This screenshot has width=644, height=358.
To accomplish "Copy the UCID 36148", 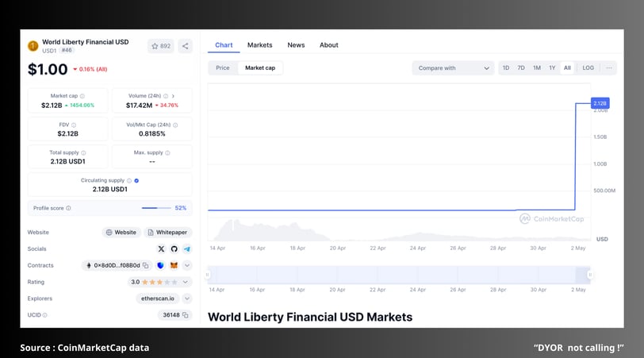I will click(x=186, y=315).
